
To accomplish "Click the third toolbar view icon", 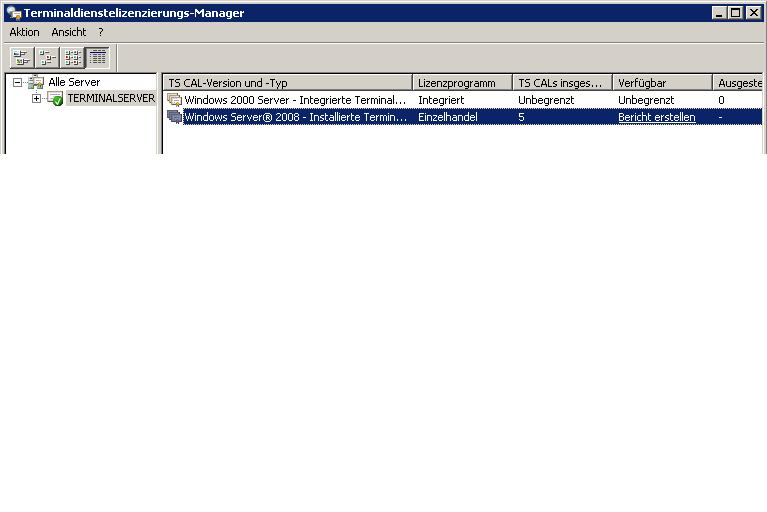I will 72,58.
